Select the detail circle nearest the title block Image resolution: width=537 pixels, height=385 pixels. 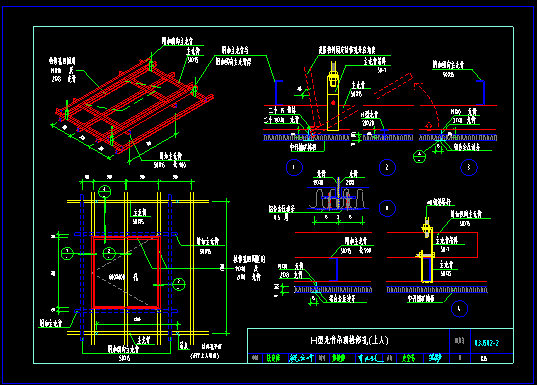point(459,309)
